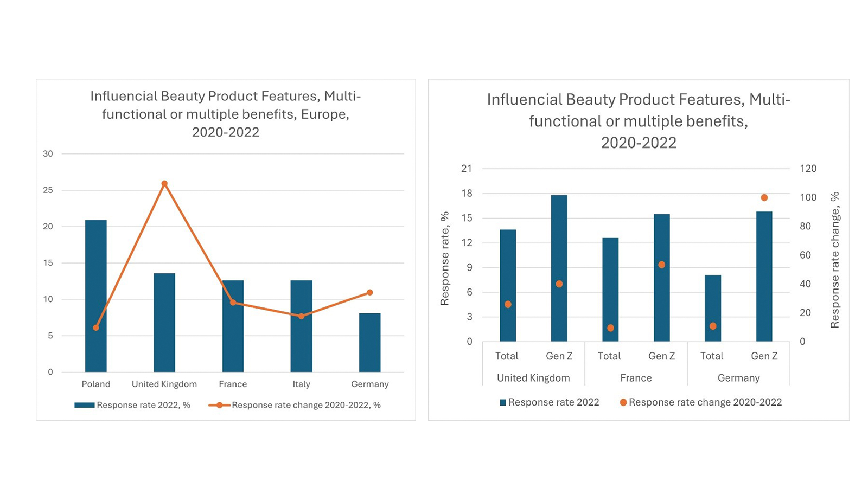Select the '21' value on right chart's axis

click(x=467, y=169)
